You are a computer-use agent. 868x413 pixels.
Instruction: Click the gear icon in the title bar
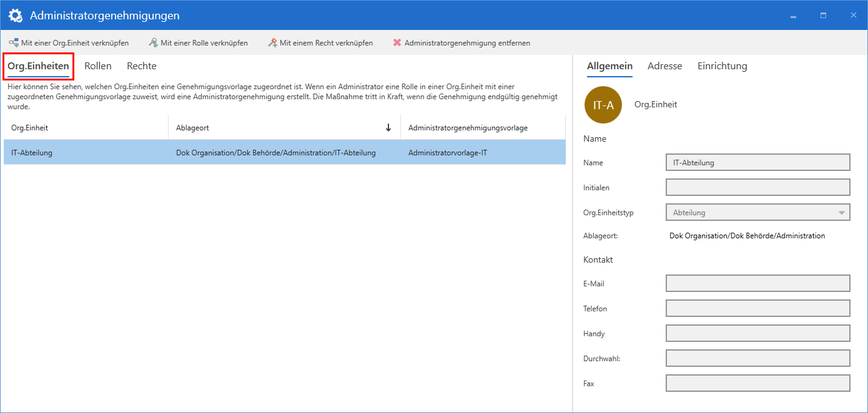tap(15, 14)
